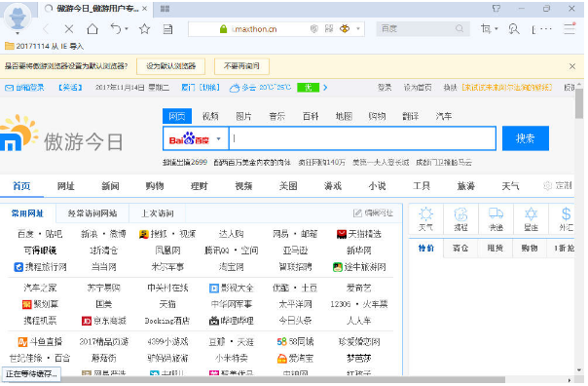
Task: Open the resource sniffer tool icon
Action: [514, 29]
